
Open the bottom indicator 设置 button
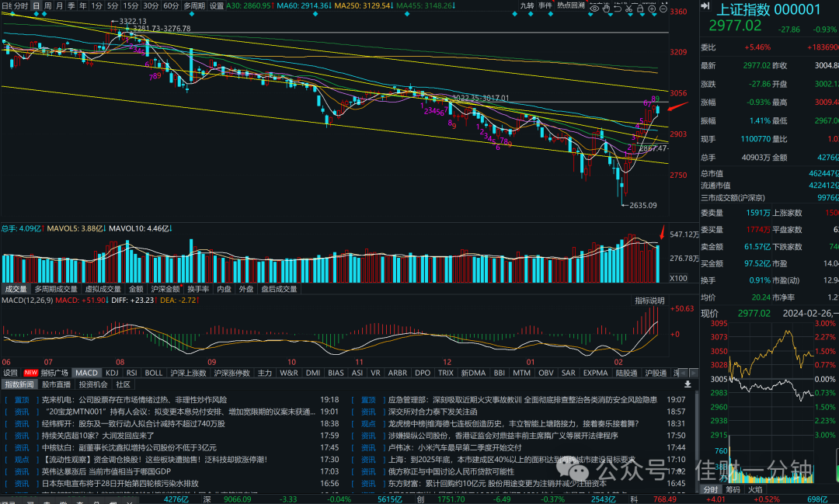coord(10,373)
